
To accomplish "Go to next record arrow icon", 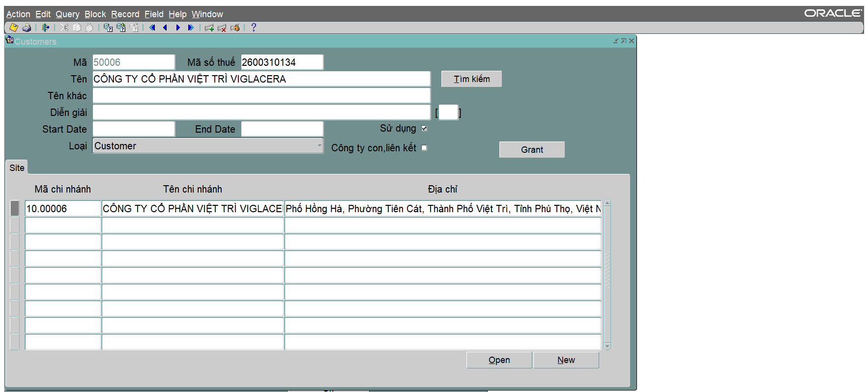I will pyautogui.click(x=178, y=28).
